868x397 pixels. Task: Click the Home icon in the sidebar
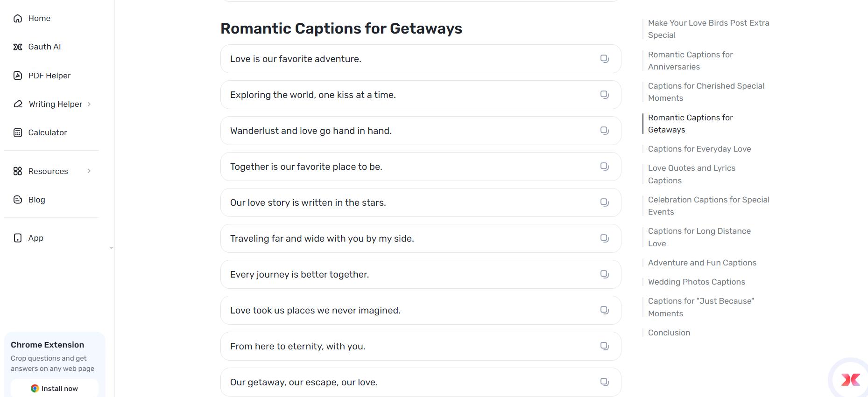point(18,18)
